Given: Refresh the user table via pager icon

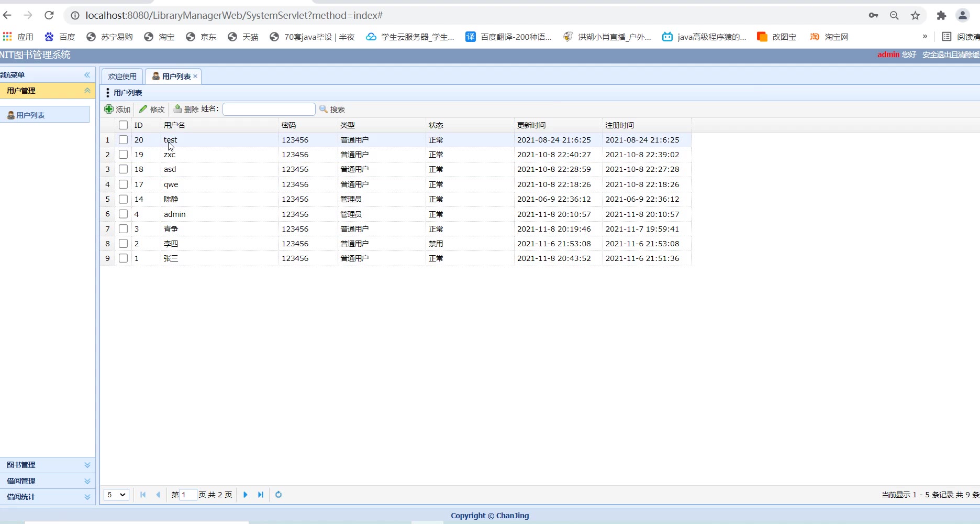Looking at the screenshot, I should click(279, 495).
